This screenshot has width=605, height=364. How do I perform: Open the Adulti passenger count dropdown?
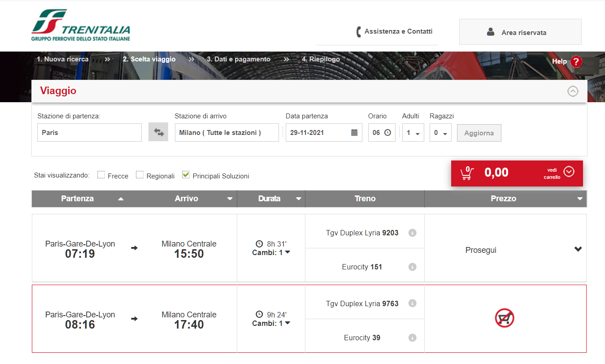pyautogui.click(x=413, y=133)
